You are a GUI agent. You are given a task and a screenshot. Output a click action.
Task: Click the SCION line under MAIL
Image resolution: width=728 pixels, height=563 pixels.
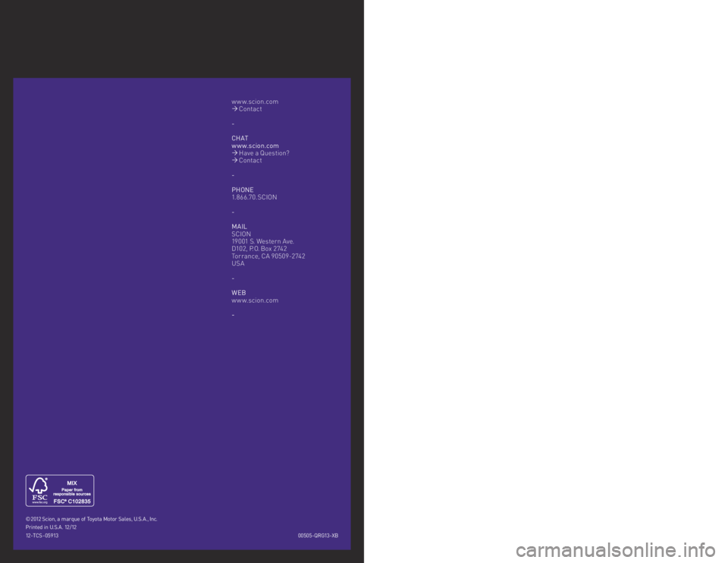point(241,234)
